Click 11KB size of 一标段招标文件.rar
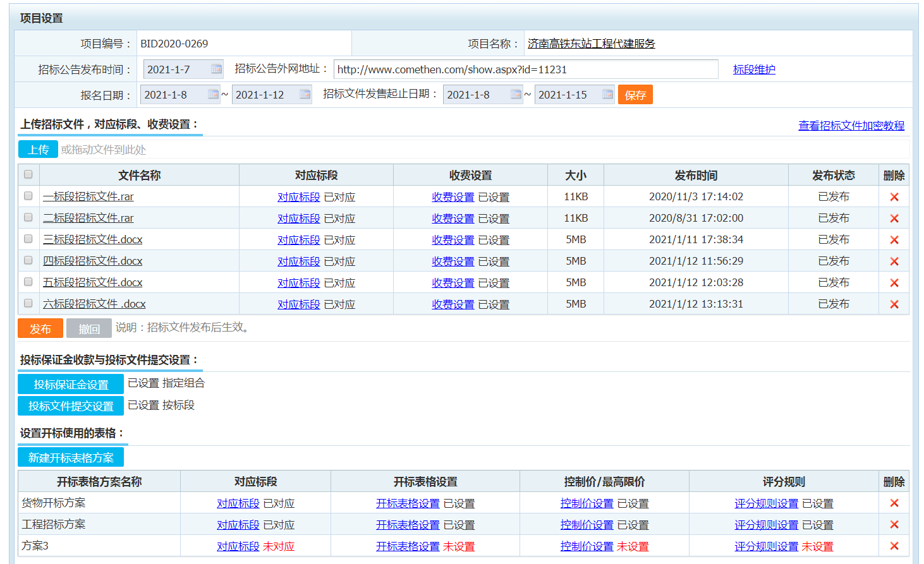924x564 pixels. [576, 196]
